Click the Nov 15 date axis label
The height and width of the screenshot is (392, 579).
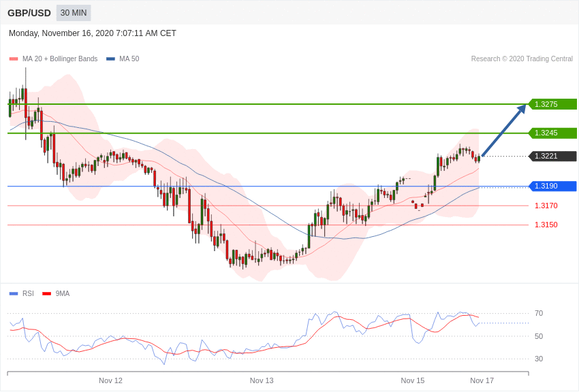413,380
